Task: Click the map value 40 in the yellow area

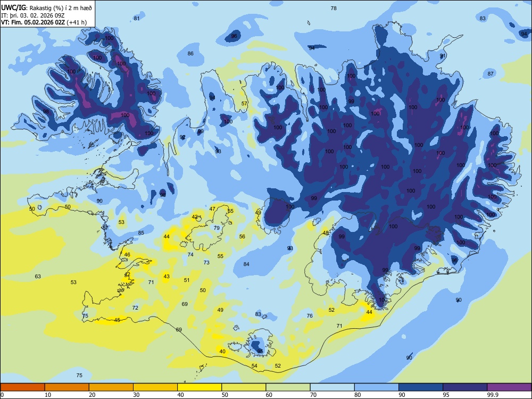Action: (222, 352)
